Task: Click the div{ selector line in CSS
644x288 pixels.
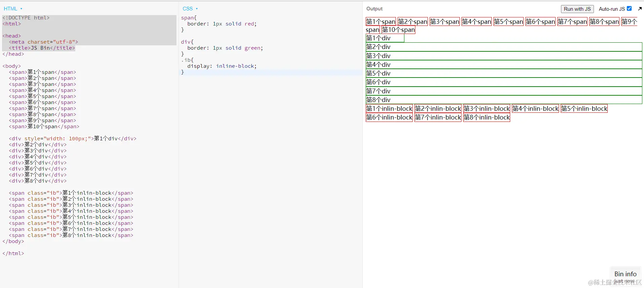Action: (187, 42)
